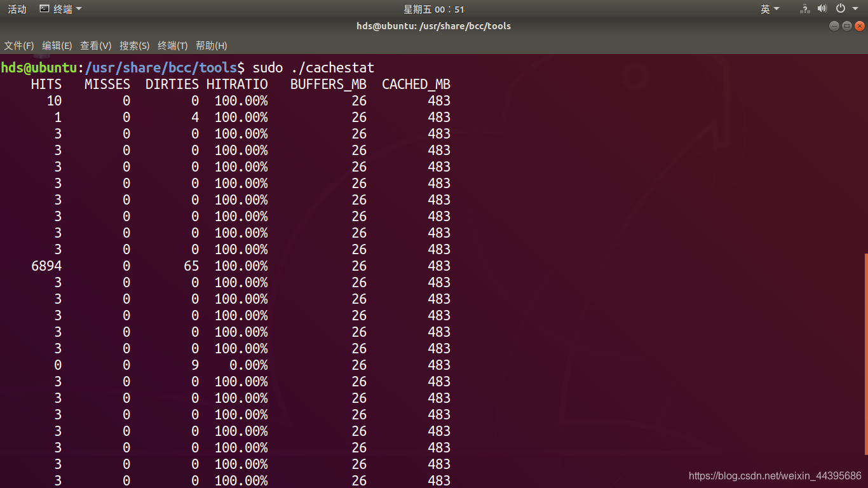The width and height of the screenshot is (868, 488).
Task: Click the HITS value 10 in the first row
Action: 54,100
